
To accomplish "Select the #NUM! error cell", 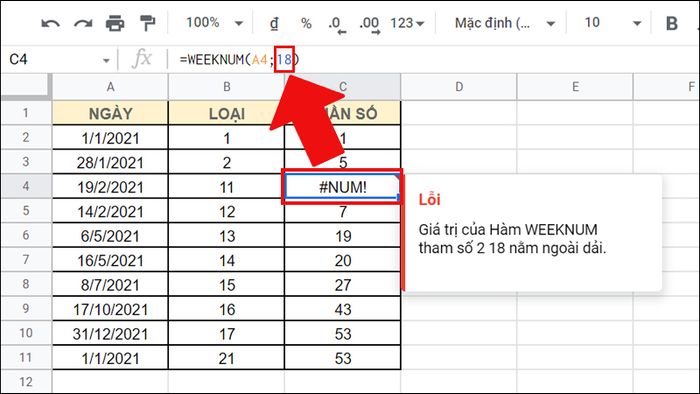I will coord(342,187).
